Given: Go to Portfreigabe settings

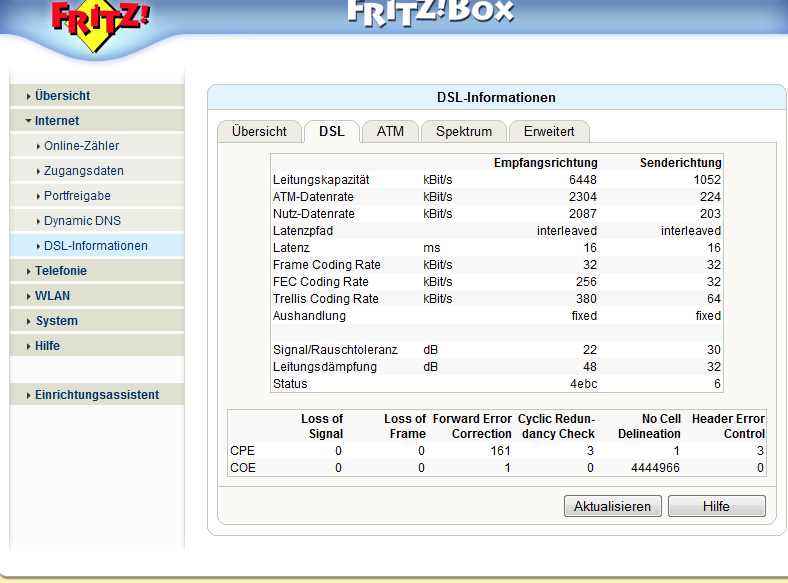Looking at the screenshot, I should [97, 196].
